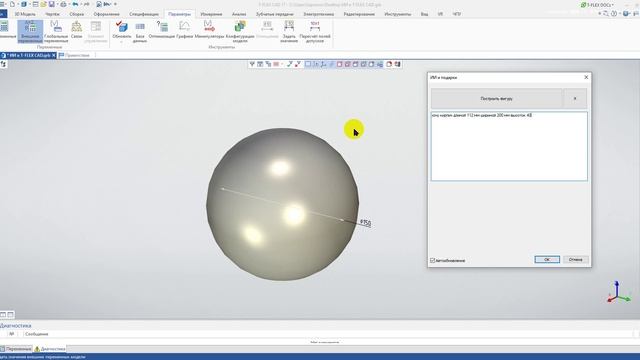Toggle the Автообновление checkbox
Image resolution: width=640 pixels, height=360 pixels.
click(x=433, y=260)
